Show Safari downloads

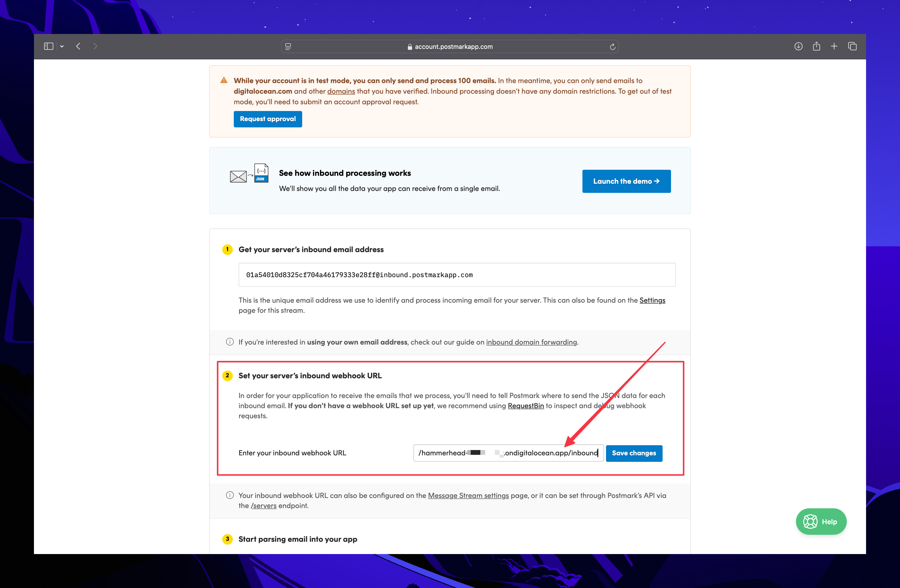798,46
